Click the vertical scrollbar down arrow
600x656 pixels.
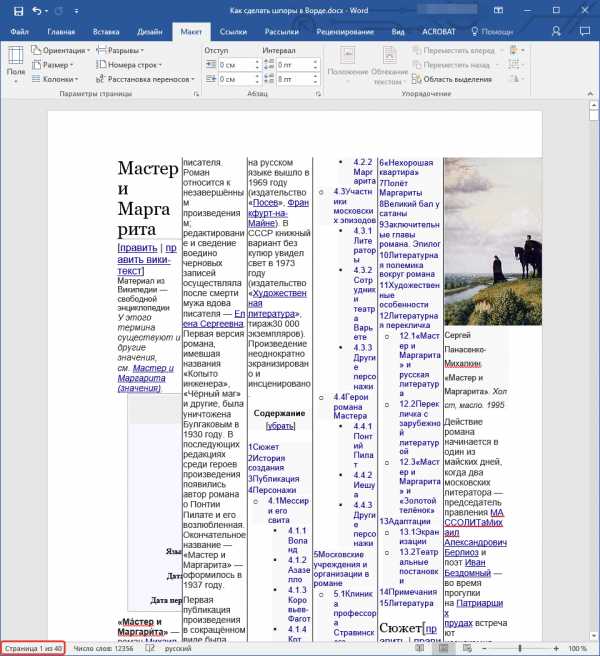pyautogui.click(x=594, y=636)
